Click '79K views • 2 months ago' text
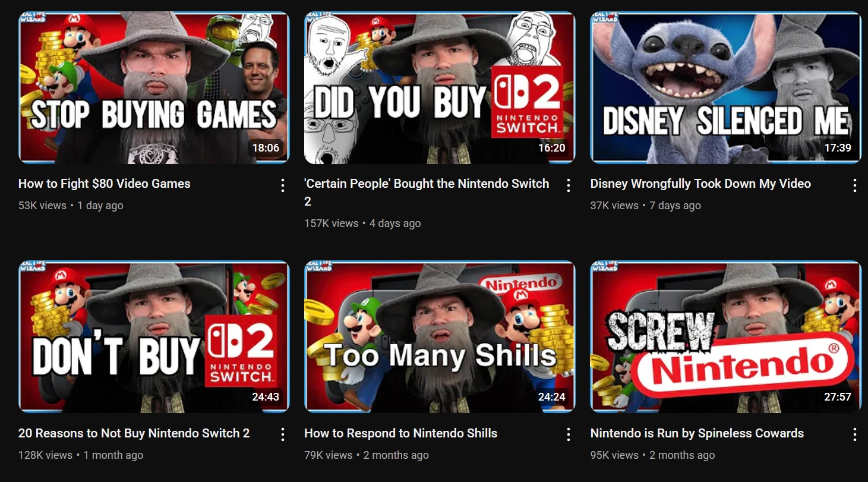 [x=367, y=455]
